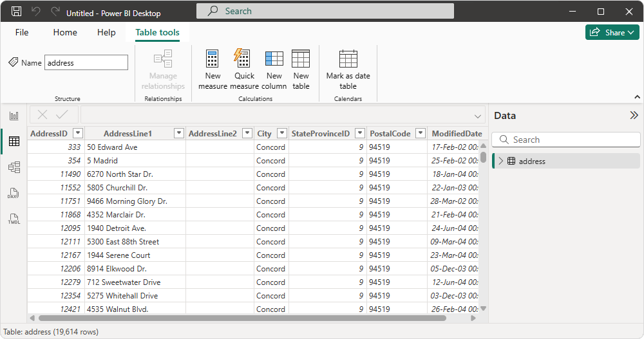Click the Share button
The image size is (644, 339).
[612, 32]
